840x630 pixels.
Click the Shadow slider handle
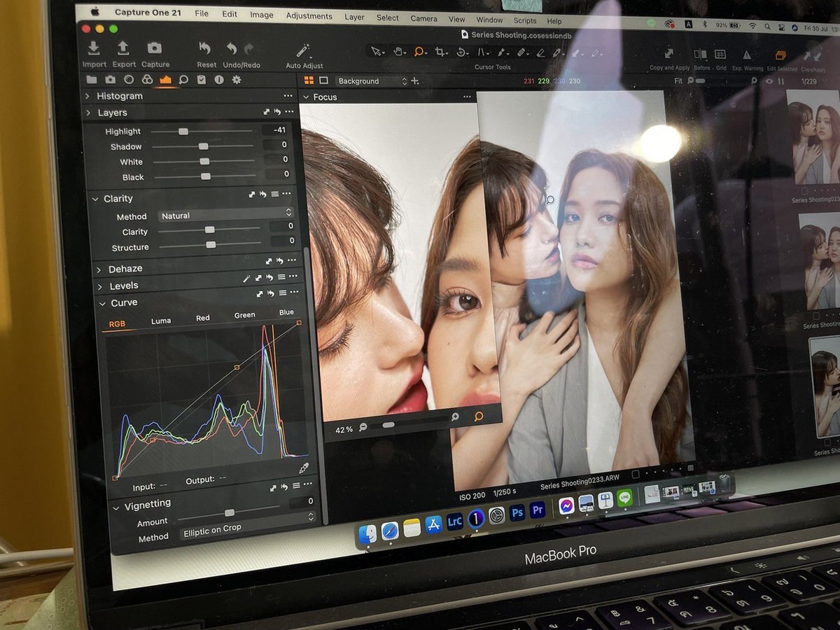click(x=203, y=146)
